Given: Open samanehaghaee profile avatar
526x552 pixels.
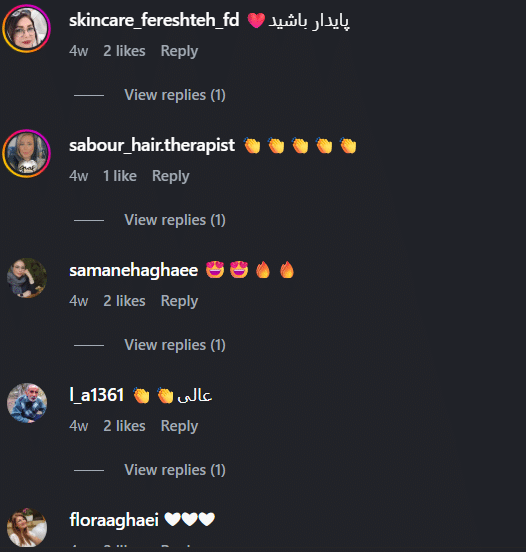Looking at the screenshot, I should click(27, 278).
